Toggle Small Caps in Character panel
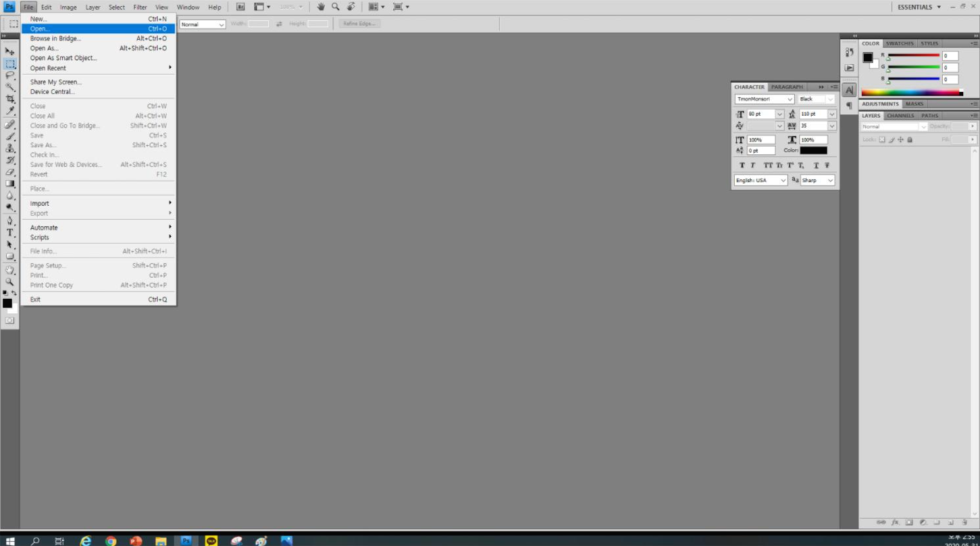Viewport: 980px width, 546px height. point(779,165)
